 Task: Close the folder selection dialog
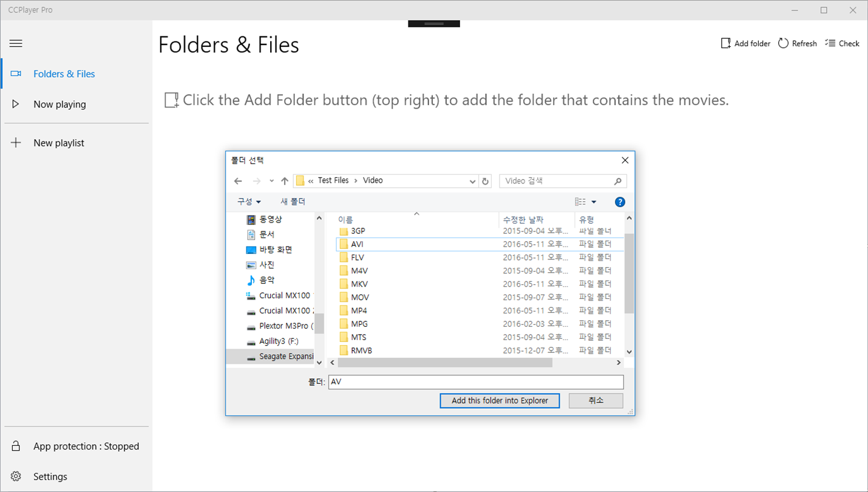[x=625, y=160]
